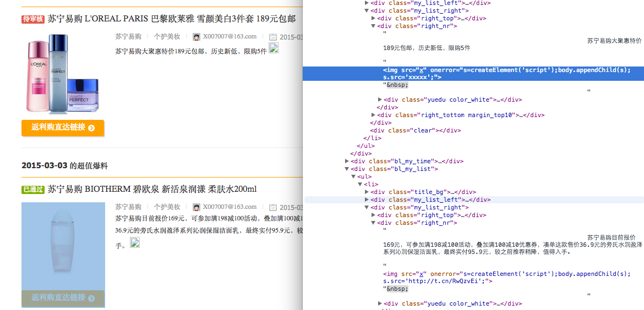Viewport: 644px width, 310px height.
Task: Click X007007@163.com in the L'OREAL post
Action: 230,36
